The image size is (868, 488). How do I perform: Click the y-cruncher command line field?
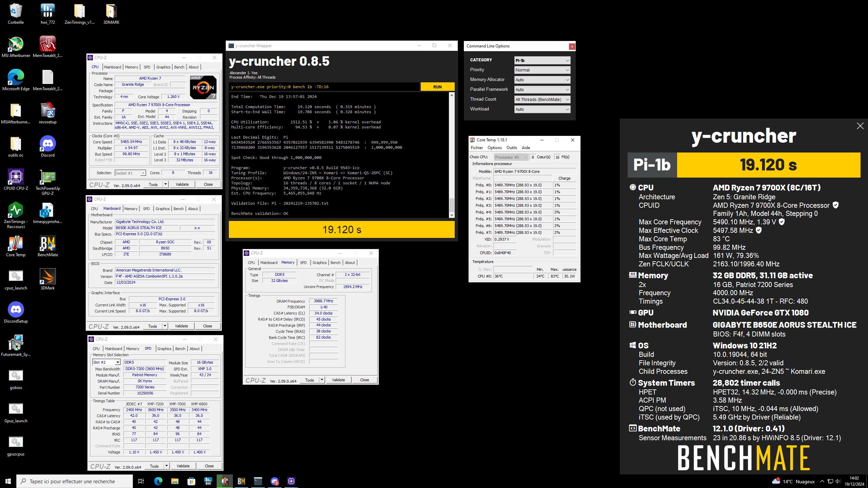[324, 87]
